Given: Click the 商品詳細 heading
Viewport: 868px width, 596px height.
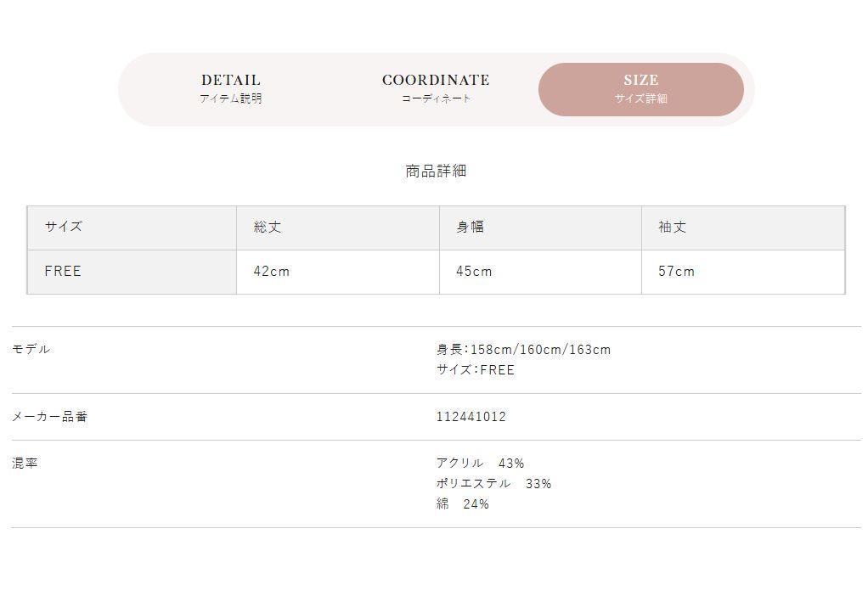Looking at the screenshot, I should 436,171.
